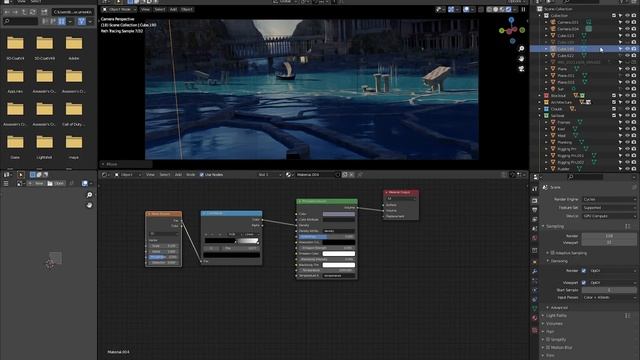Open Object Mode dropdown in viewport
This screenshot has height=360, width=640.
pyautogui.click(x=119, y=9)
